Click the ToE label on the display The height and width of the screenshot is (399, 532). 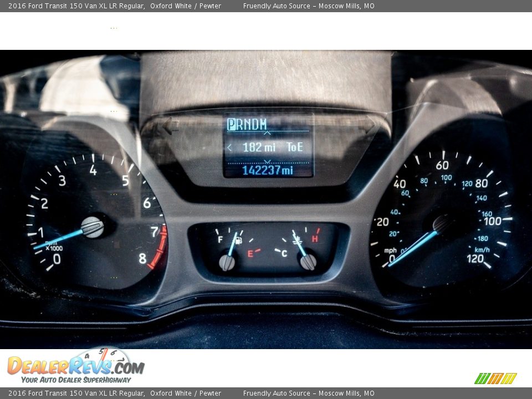tap(294, 147)
